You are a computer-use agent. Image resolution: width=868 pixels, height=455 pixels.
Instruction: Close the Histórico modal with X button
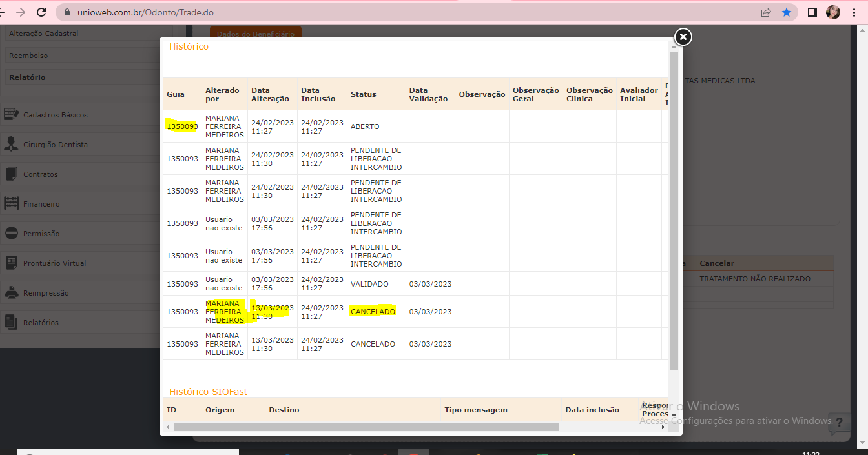683,37
